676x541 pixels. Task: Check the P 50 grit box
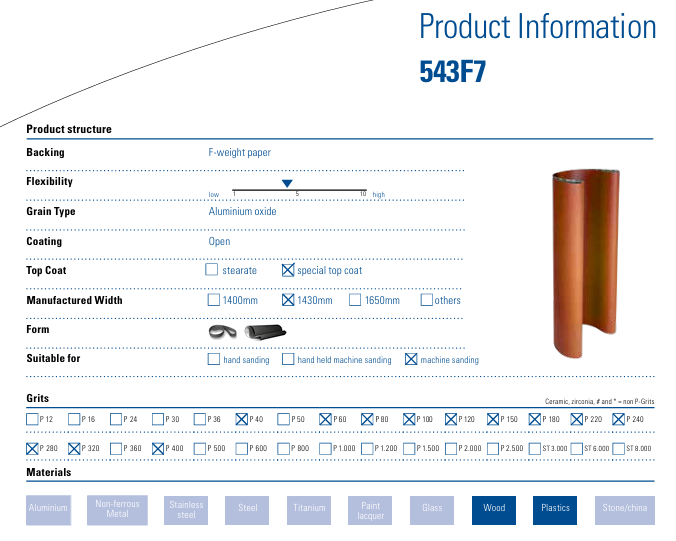point(283,419)
